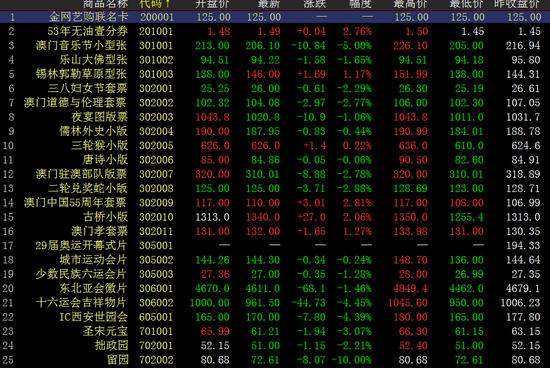Select code 306002 cell
The width and height of the screenshot is (550, 368).
pyautogui.click(x=156, y=302)
